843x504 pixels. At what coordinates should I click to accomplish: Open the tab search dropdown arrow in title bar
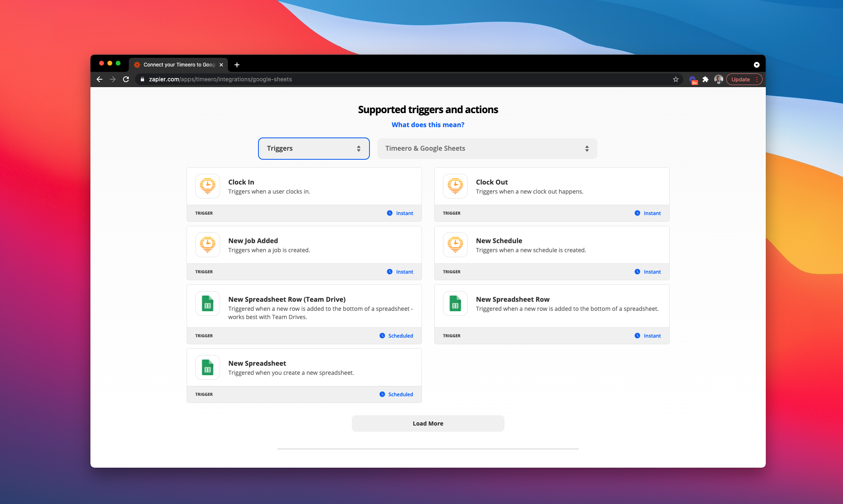757,65
